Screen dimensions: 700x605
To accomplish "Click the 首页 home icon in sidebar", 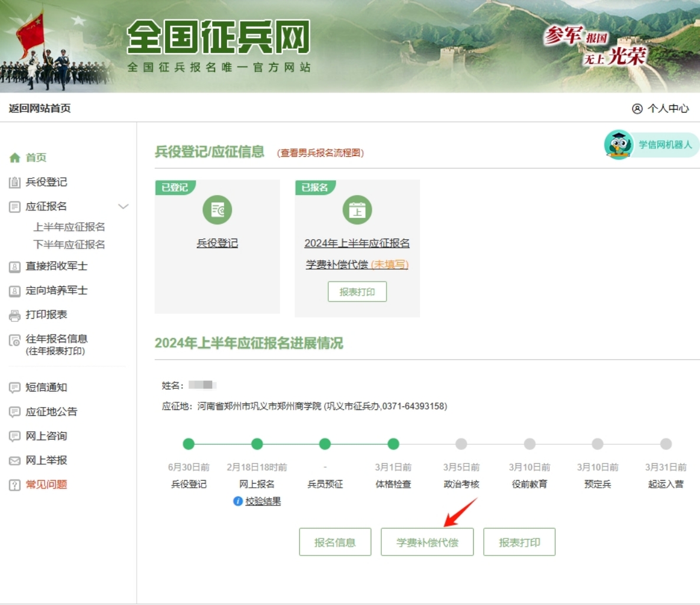I will [x=13, y=157].
